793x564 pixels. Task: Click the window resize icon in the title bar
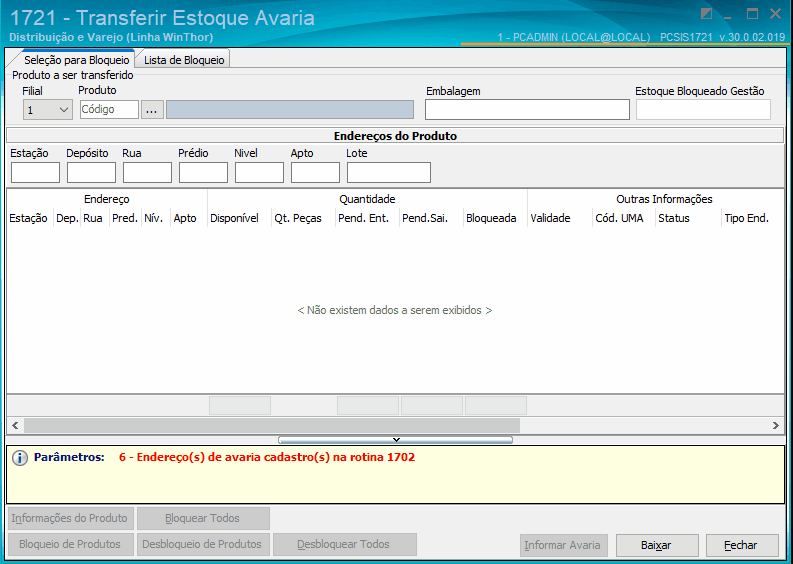pos(707,14)
